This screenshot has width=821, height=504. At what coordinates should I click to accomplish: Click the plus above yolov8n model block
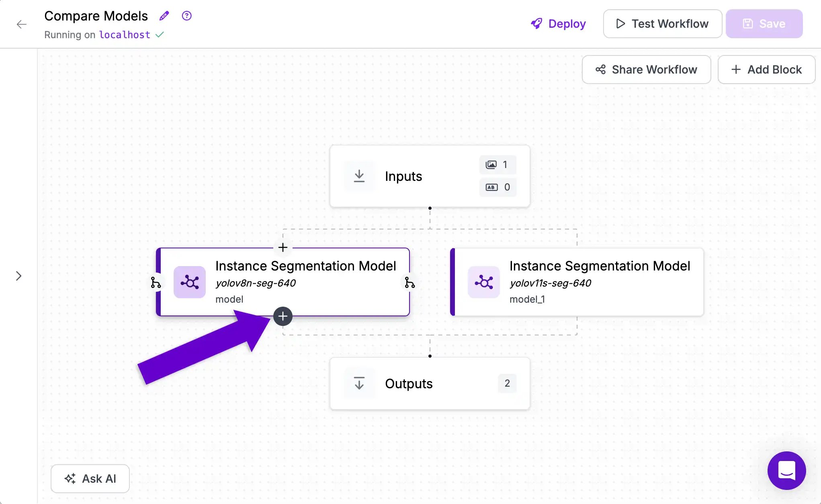[283, 247]
